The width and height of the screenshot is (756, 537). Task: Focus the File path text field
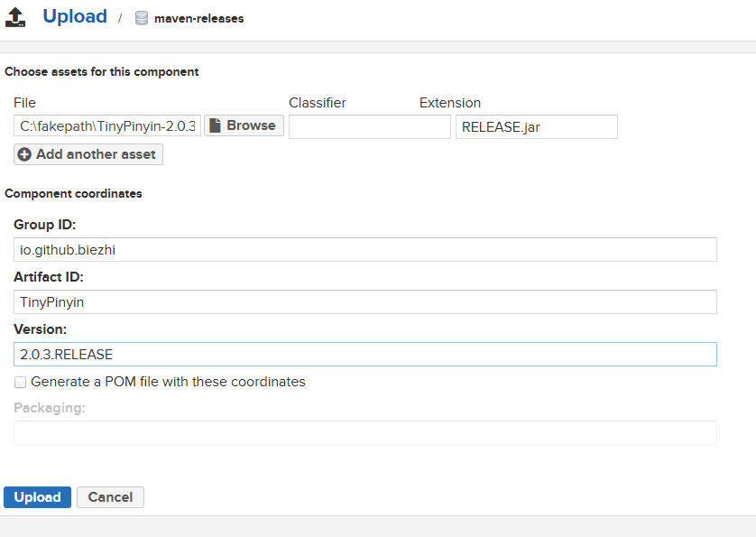point(106,126)
